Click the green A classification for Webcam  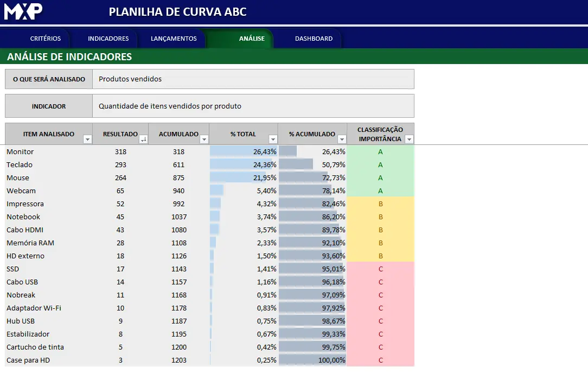(x=380, y=191)
